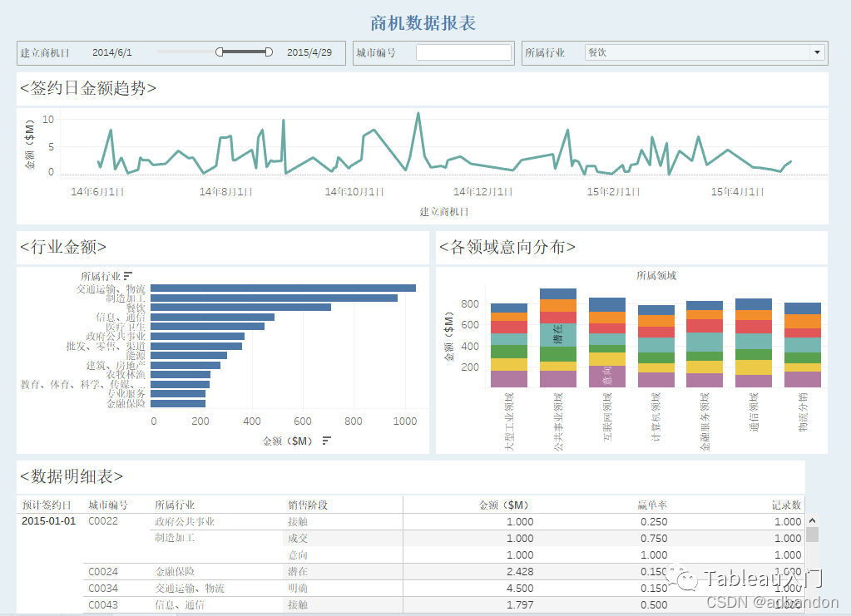Select city code C0022 cell
851x616 pixels.
[x=103, y=521]
